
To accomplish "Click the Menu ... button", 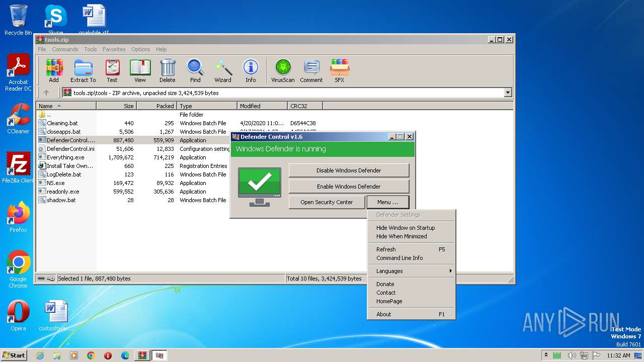I will click(387, 202).
